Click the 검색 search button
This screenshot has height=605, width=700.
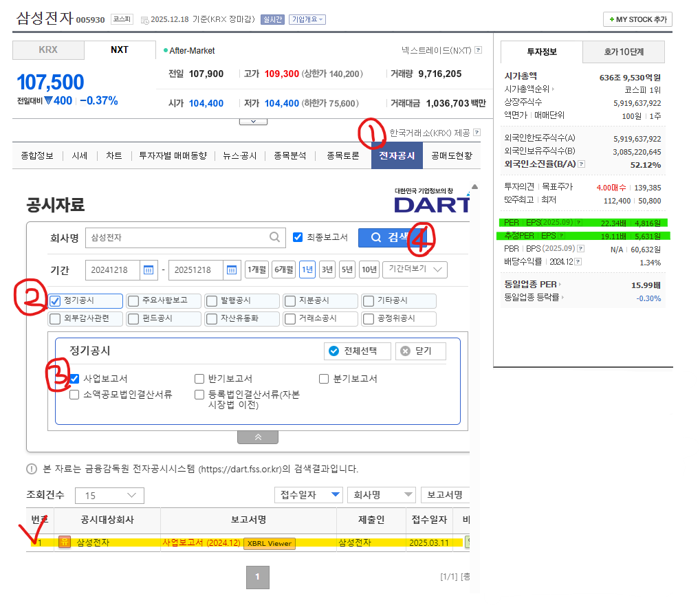pyautogui.click(x=393, y=237)
